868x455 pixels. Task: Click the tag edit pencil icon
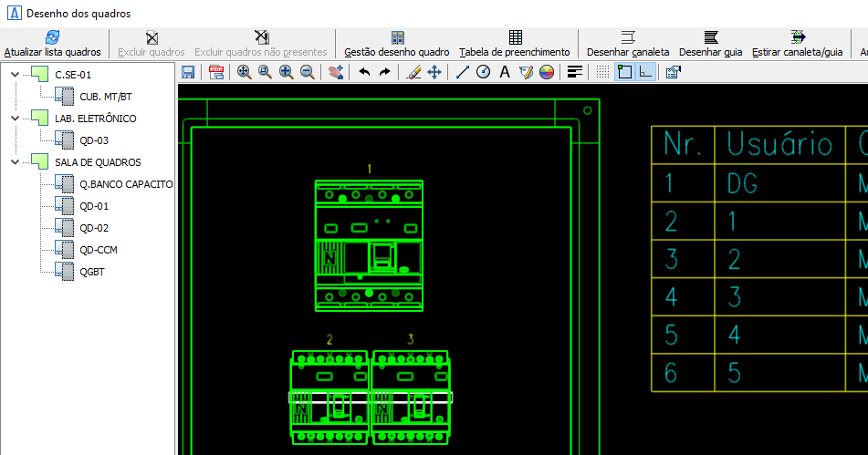coord(526,72)
